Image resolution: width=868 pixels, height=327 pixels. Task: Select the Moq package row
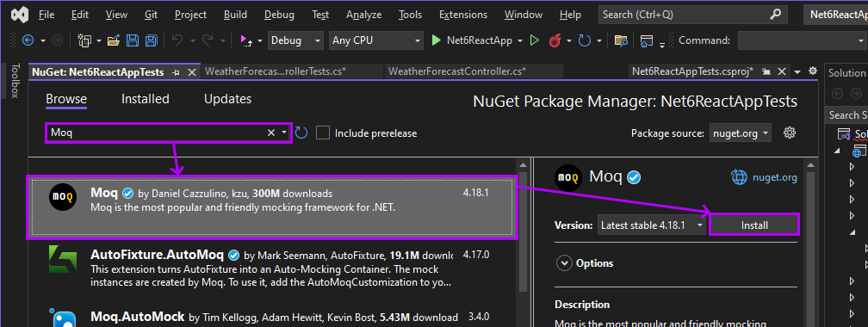coord(272,208)
